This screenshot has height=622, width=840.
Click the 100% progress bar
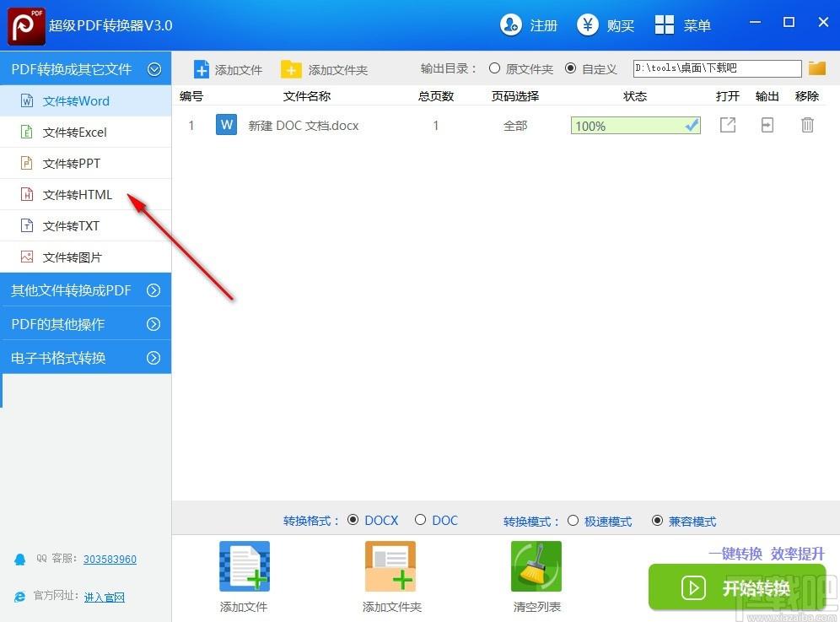coord(635,126)
